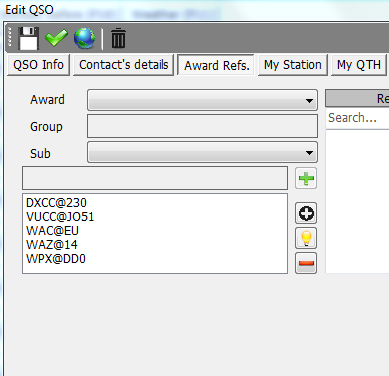The width and height of the screenshot is (389, 376).
Task: Click the yellow light bulb button
Action: pos(306,238)
